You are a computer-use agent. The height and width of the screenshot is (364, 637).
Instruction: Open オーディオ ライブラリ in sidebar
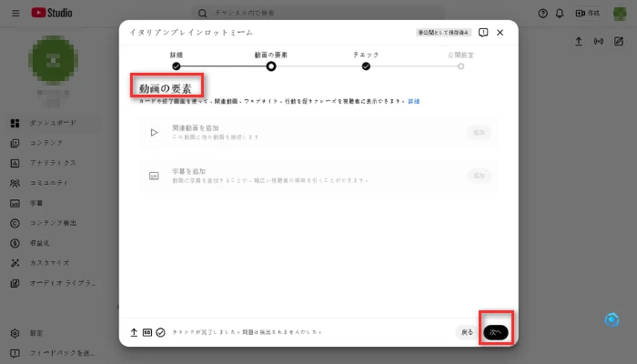pos(53,283)
